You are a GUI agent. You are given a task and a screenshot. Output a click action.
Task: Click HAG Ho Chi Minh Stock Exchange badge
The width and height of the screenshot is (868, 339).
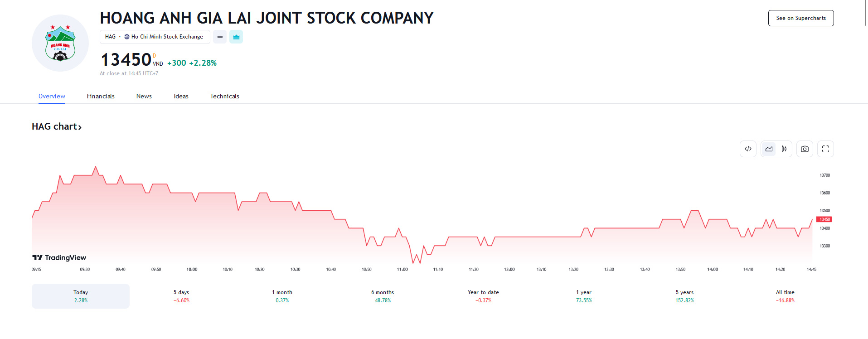coord(155,37)
